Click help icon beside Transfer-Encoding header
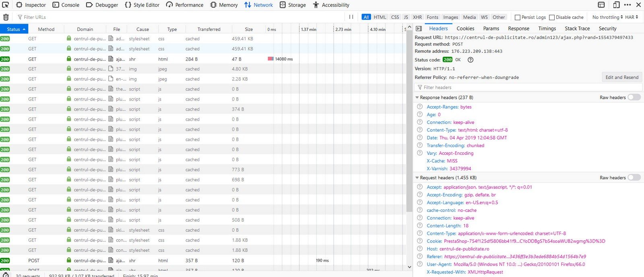644x277 pixels. point(420,145)
